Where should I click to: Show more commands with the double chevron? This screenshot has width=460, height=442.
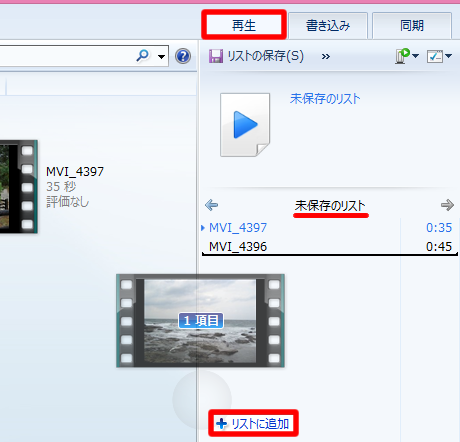(x=326, y=57)
